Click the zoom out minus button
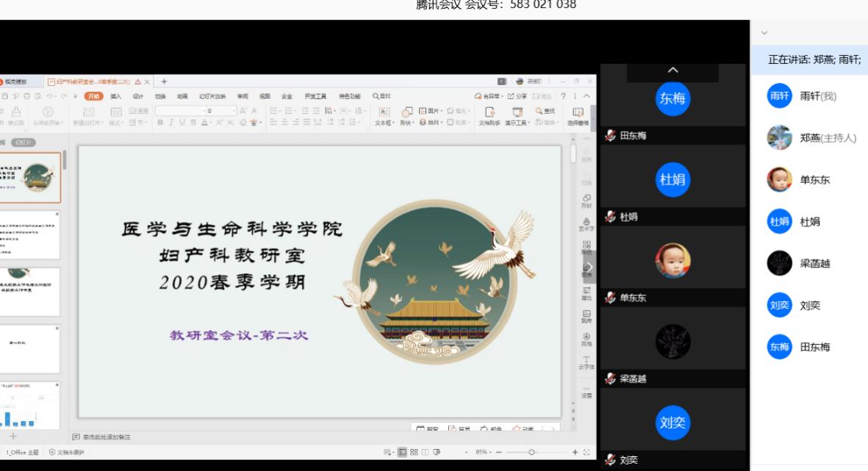 (499, 452)
